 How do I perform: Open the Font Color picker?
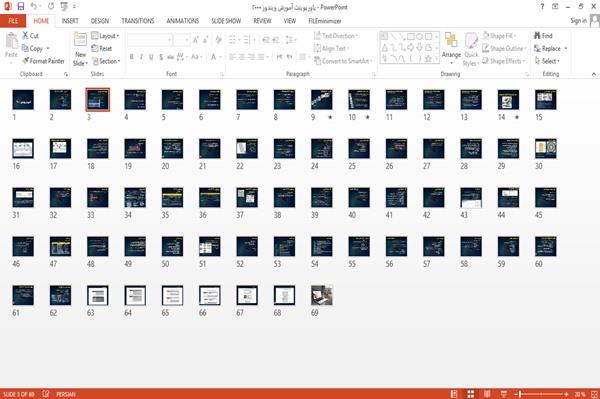215,57
